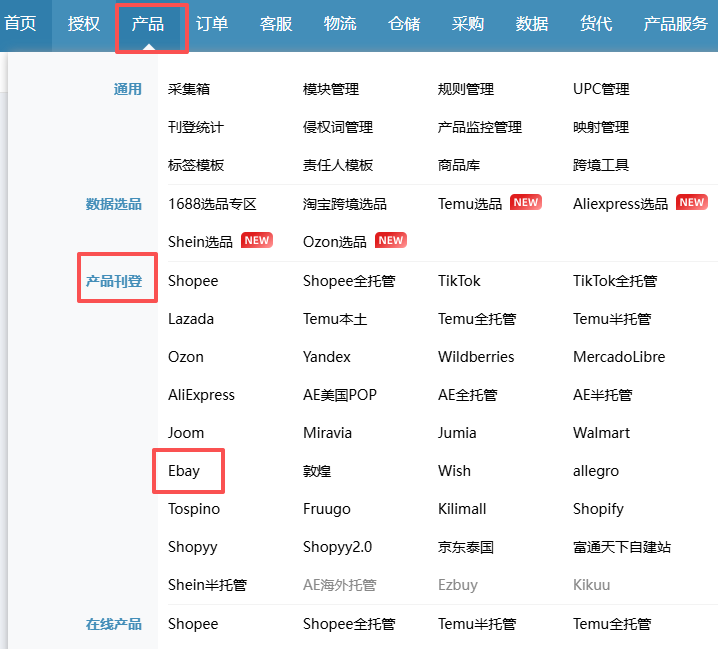Select Ozon选品 in 数据选品
Viewport: 718px width, 649px height.
335,241
